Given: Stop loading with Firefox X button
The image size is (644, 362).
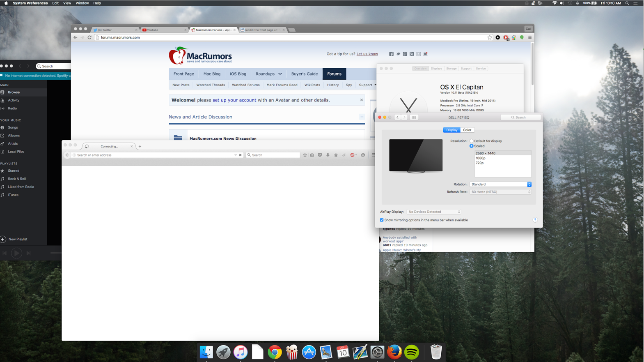Looking at the screenshot, I should pyautogui.click(x=241, y=155).
